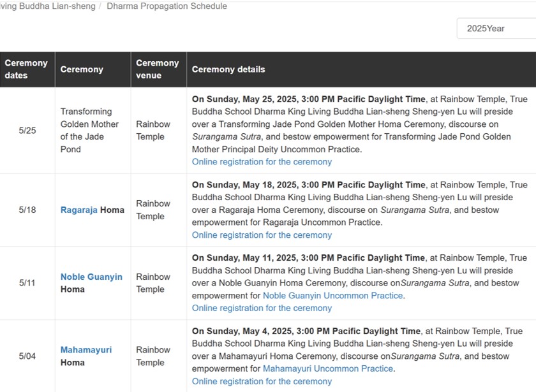Select the 5/18 date cell
536x392 pixels.
point(27,210)
